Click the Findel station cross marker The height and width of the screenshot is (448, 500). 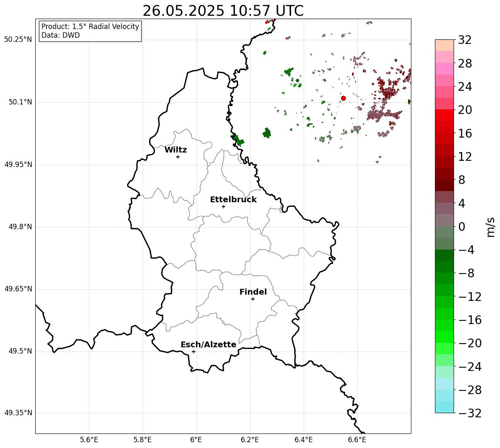pos(253,299)
